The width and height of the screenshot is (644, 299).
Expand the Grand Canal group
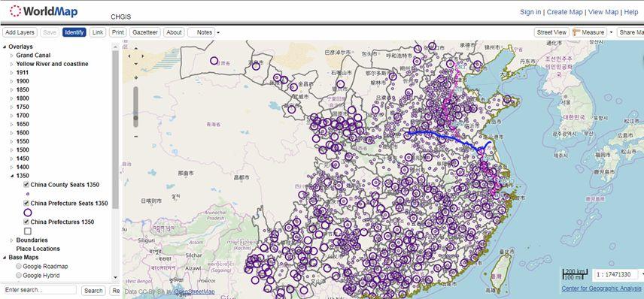[x=12, y=56]
